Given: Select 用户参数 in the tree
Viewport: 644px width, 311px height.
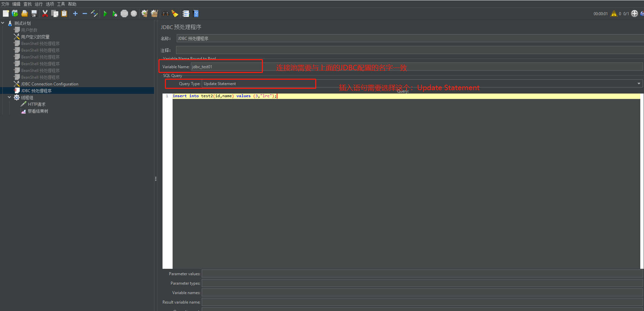Looking at the screenshot, I should pyautogui.click(x=29, y=30).
